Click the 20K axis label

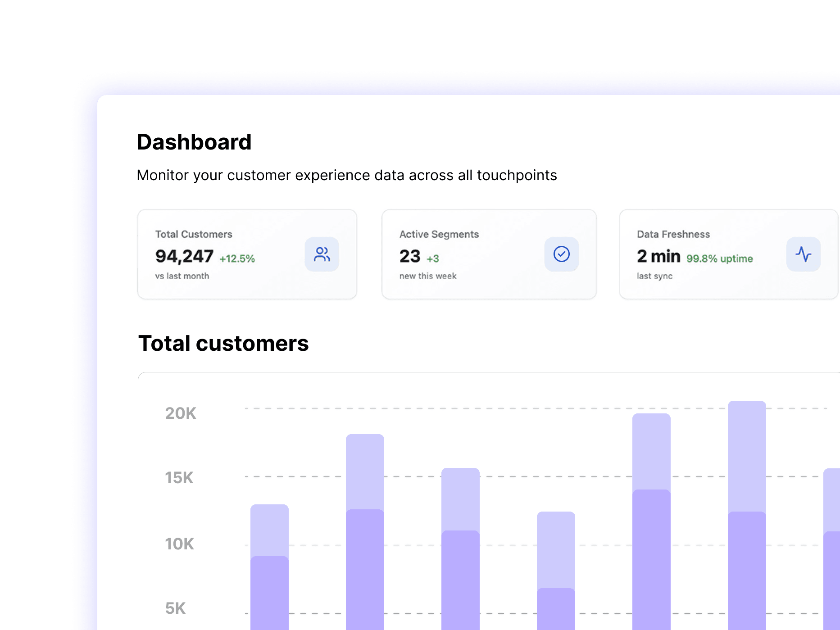coord(180,413)
